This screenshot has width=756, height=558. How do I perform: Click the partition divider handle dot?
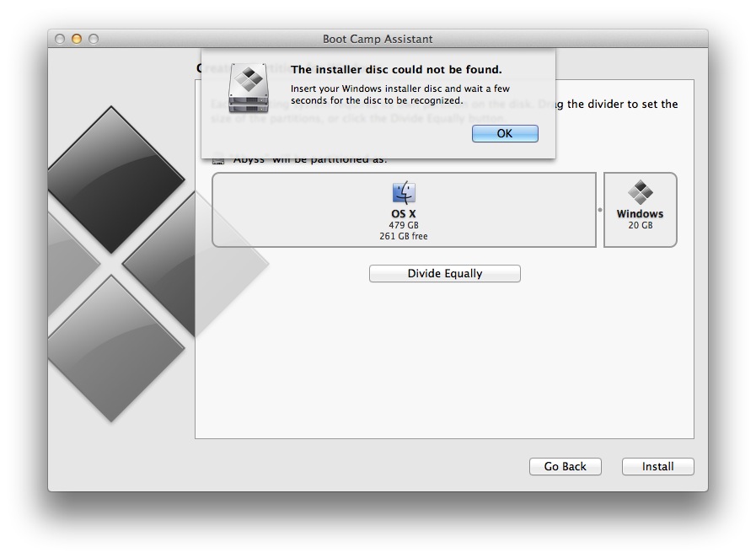600,210
